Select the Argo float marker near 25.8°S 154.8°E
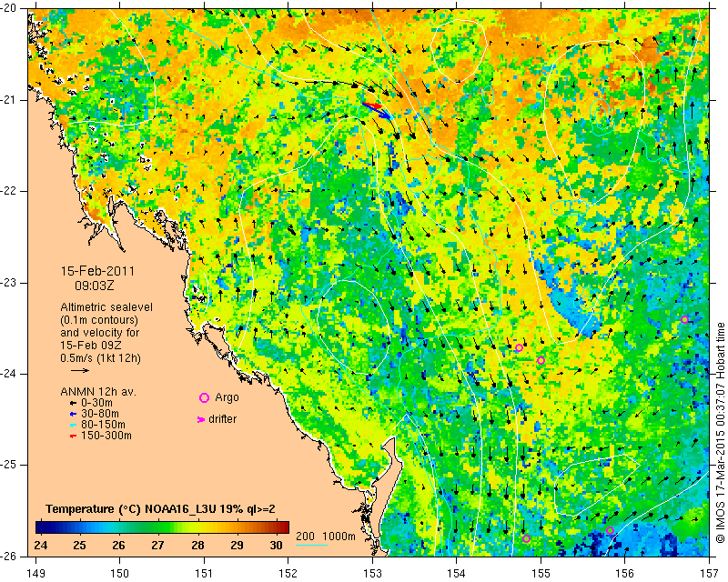The width and height of the screenshot is (728, 582). pos(526,539)
